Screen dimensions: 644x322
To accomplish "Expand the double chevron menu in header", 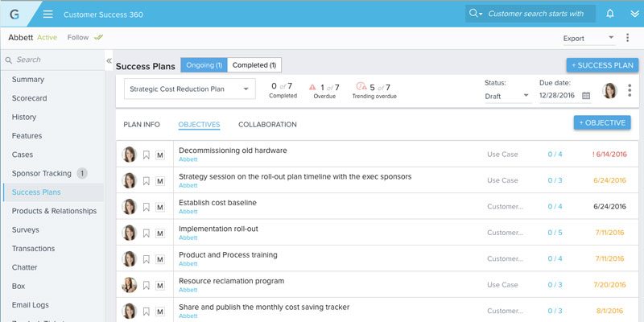I will coord(634,14).
